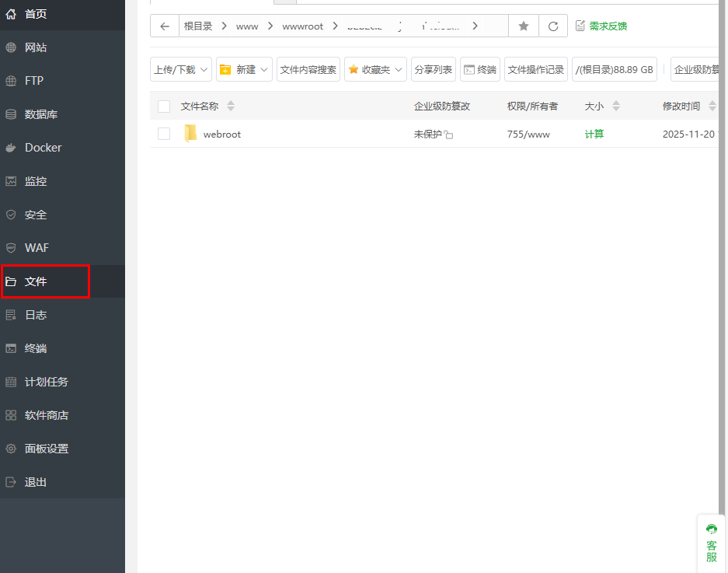This screenshot has height=573, width=728.
Task: Check the box for webroot folder
Action: [164, 134]
